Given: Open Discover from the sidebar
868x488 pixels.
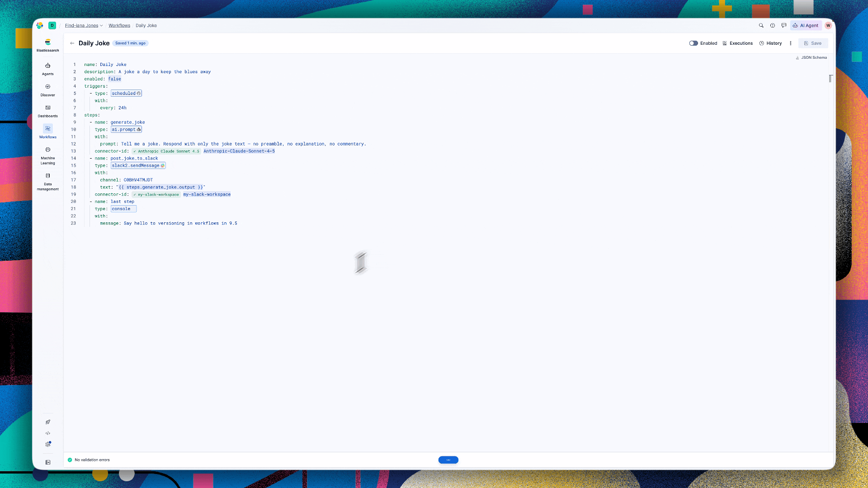Looking at the screenshot, I should pos(48,90).
